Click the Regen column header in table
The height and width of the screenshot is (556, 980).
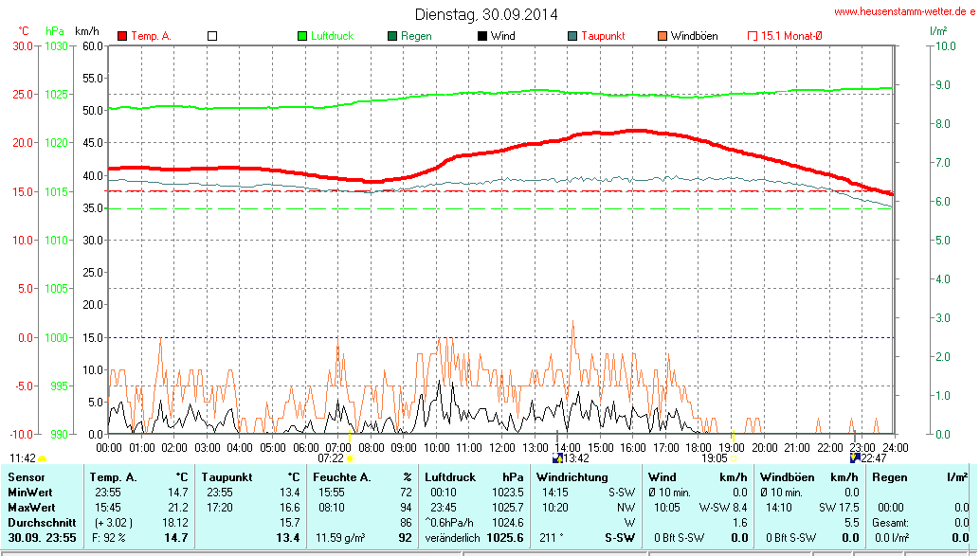tap(889, 477)
